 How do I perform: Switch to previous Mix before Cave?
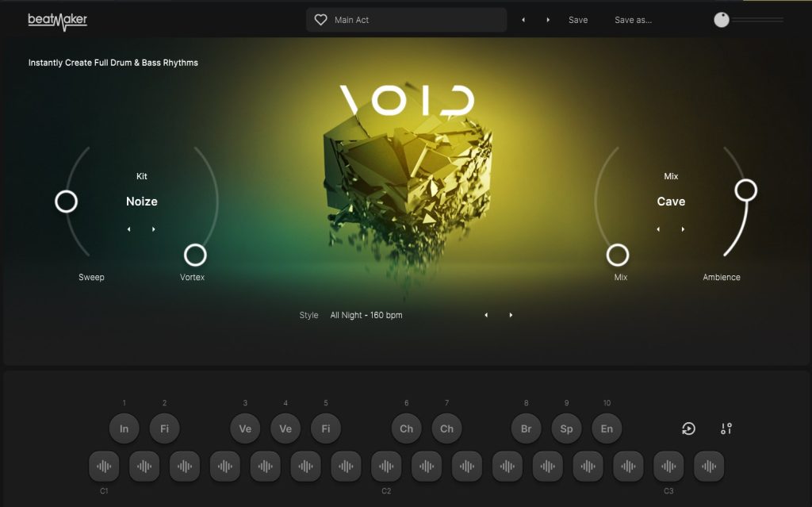pyautogui.click(x=657, y=229)
